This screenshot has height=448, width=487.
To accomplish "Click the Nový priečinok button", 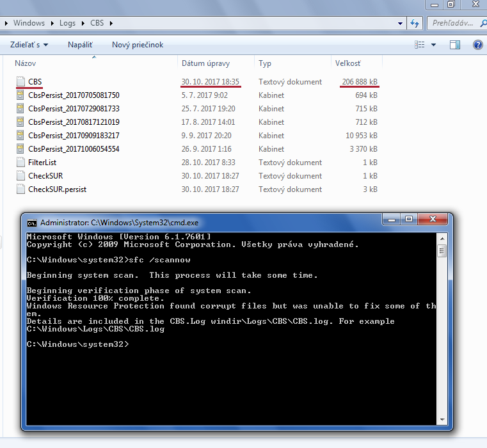I will coord(138,45).
